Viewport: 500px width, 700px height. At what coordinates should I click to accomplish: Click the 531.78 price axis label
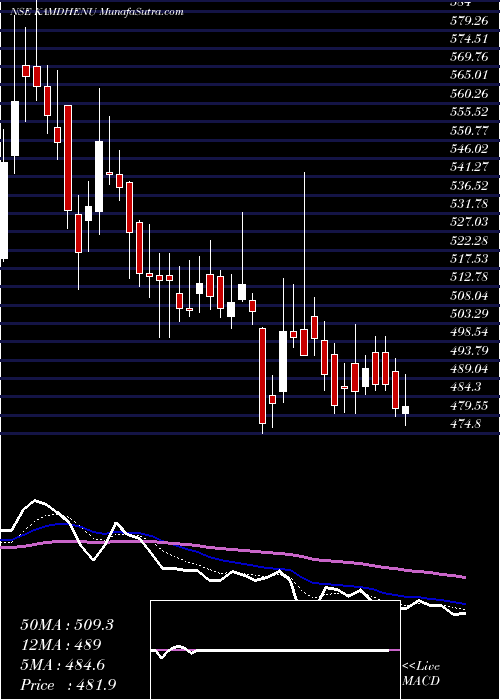point(469,204)
